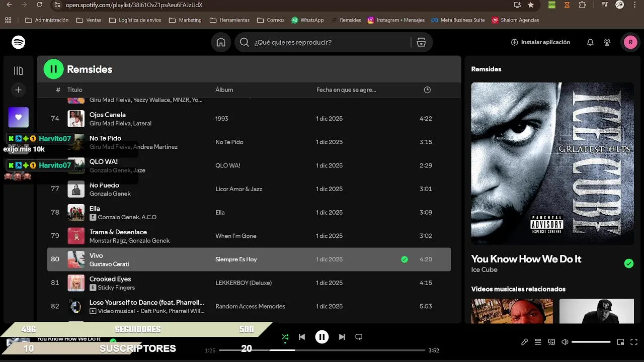
Task: Adjust the volume slider
Action: 591,342
